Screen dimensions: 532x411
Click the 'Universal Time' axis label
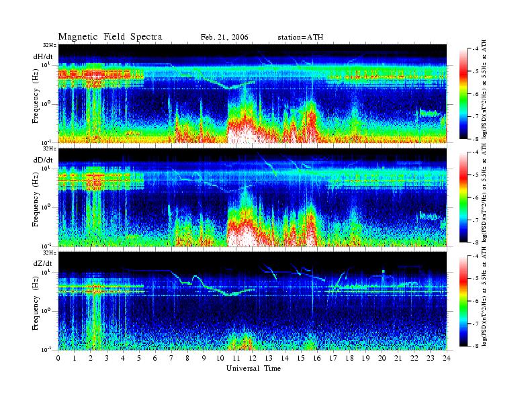click(x=253, y=368)
